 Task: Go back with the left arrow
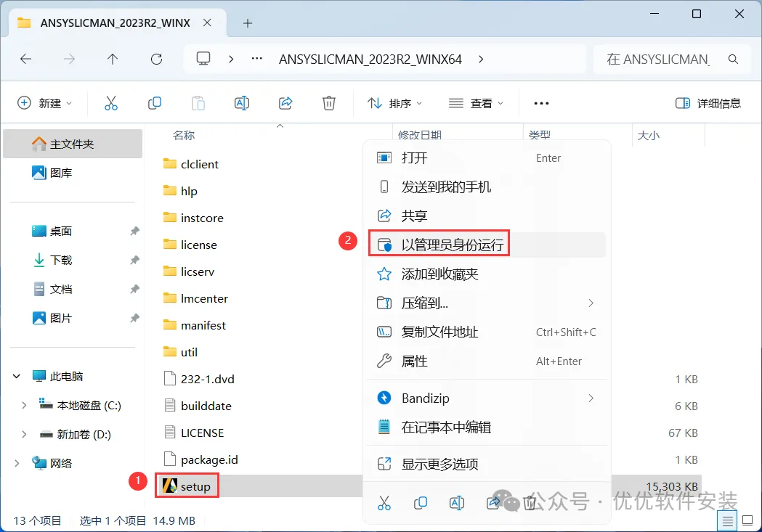(x=25, y=60)
